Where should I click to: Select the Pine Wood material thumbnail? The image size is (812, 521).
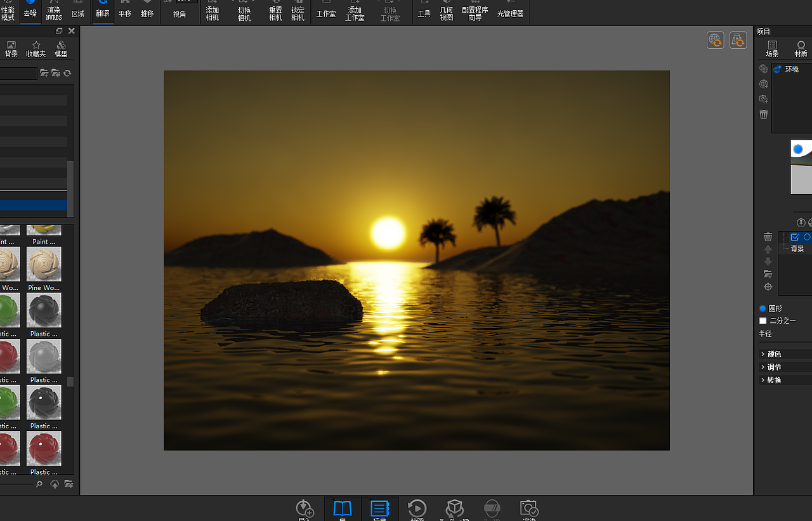tap(44, 264)
